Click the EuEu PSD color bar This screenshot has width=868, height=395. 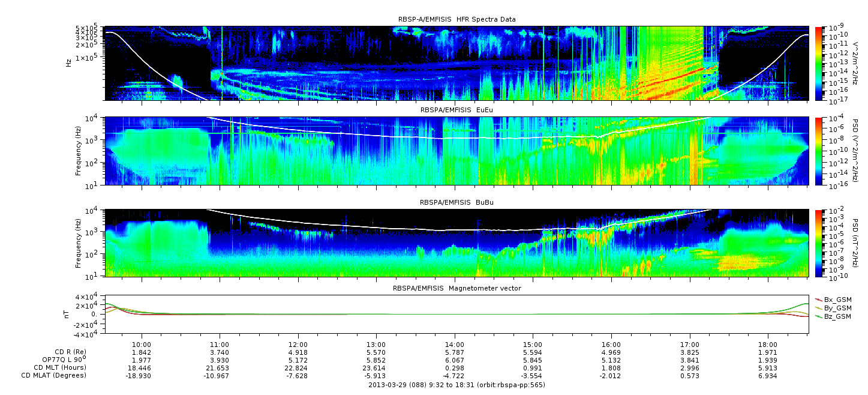(819, 151)
